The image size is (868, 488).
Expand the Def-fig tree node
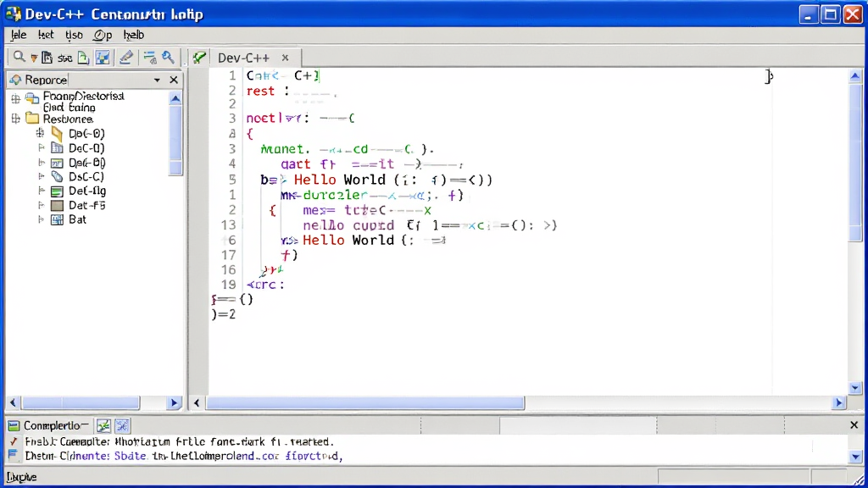[41, 191]
